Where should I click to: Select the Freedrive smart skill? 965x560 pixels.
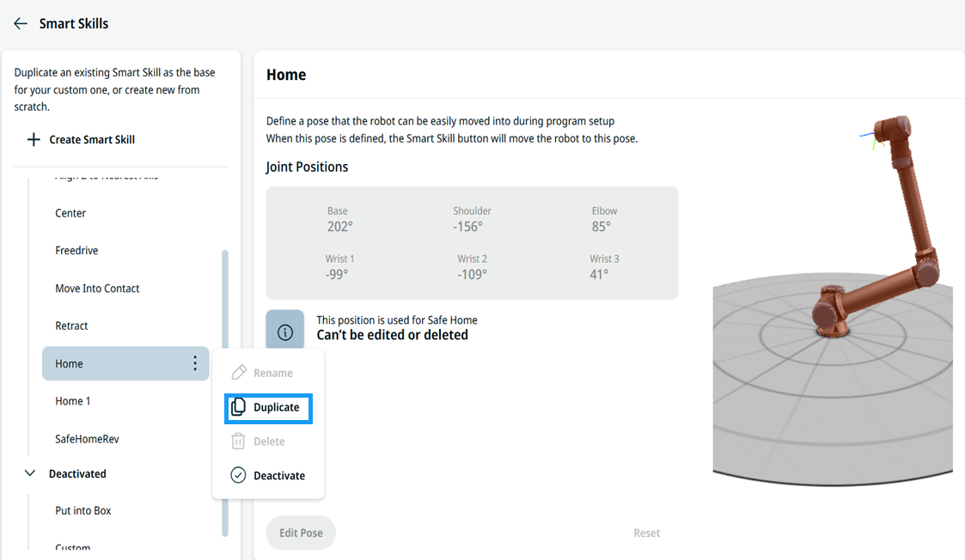(77, 251)
